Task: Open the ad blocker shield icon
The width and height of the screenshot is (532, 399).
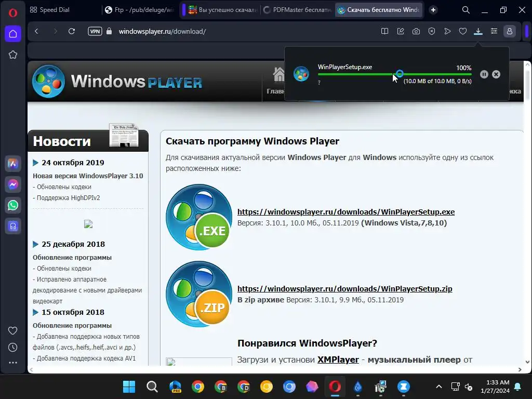Action: coord(432,31)
